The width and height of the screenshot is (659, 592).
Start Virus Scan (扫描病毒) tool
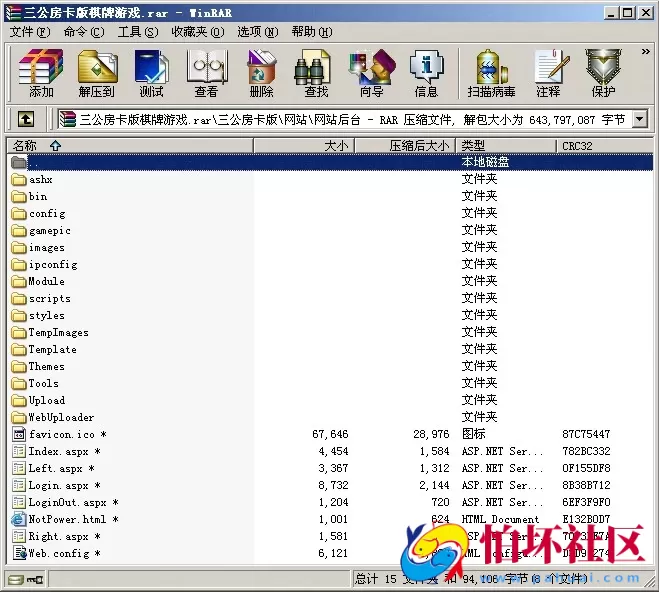click(491, 74)
